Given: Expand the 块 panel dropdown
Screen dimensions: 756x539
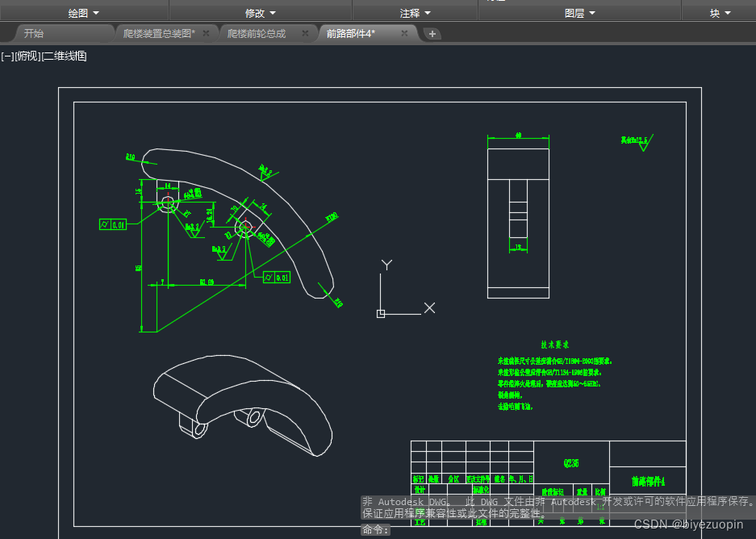Looking at the screenshot, I should pos(720,13).
